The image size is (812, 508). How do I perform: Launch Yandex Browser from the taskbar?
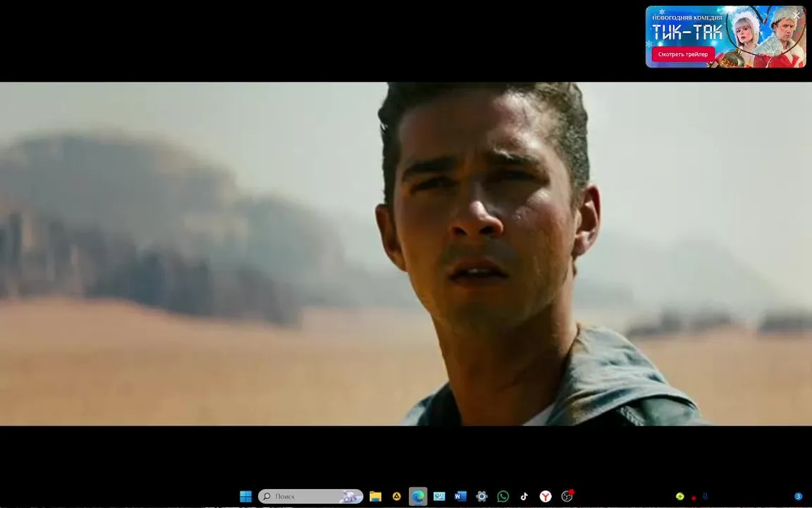coord(546,497)
